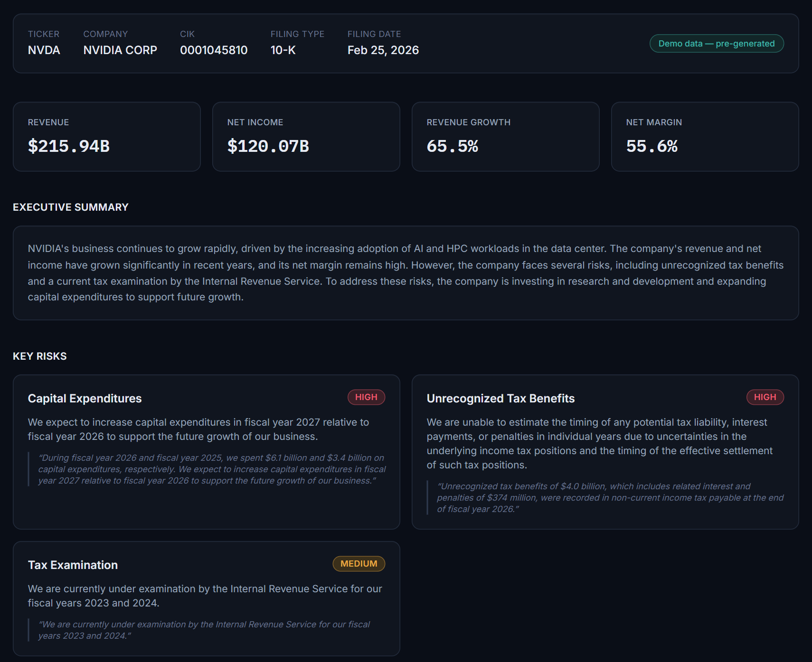
Task: Click the revenue figure $215.94B
Action: 69,146
